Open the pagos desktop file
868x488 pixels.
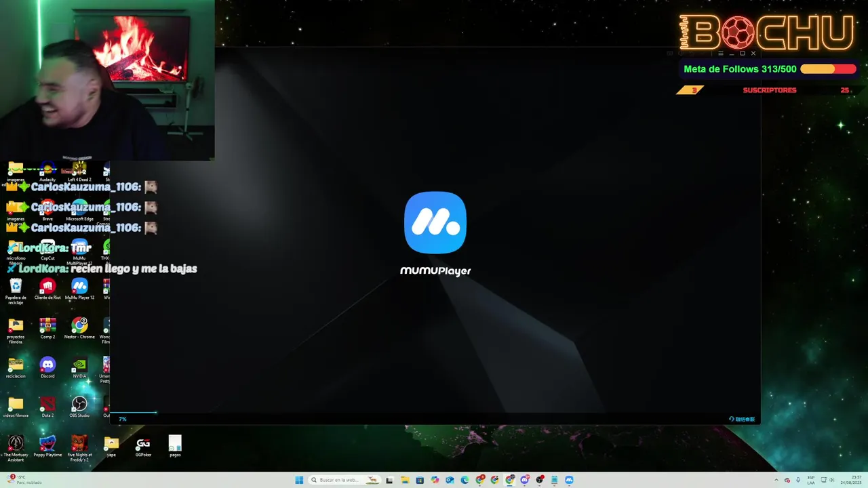click(x=175, y=447)
